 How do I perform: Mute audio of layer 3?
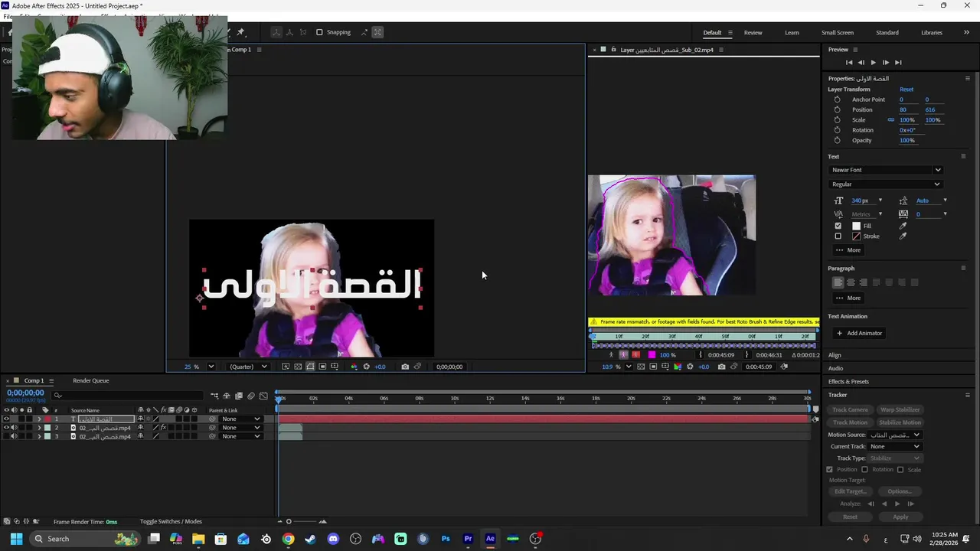coord(14,436)
